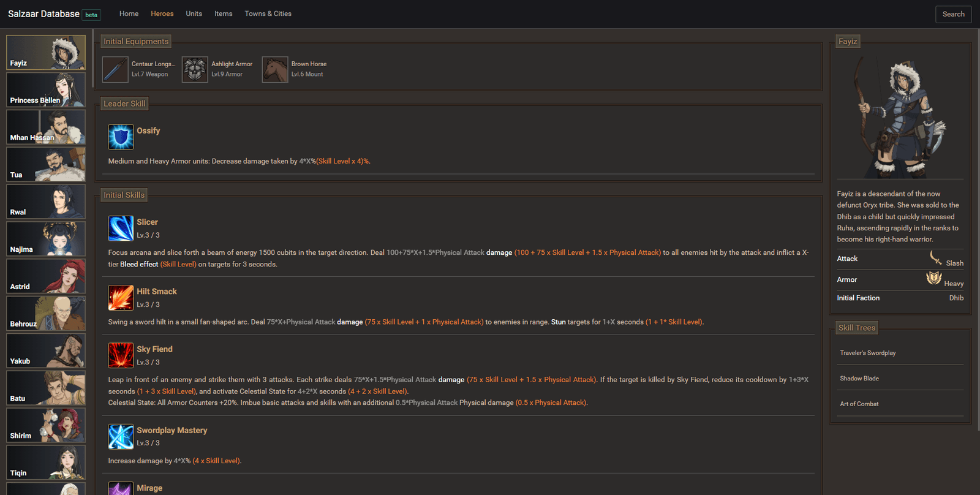Click the Sky Fiend skill icon

121,355
